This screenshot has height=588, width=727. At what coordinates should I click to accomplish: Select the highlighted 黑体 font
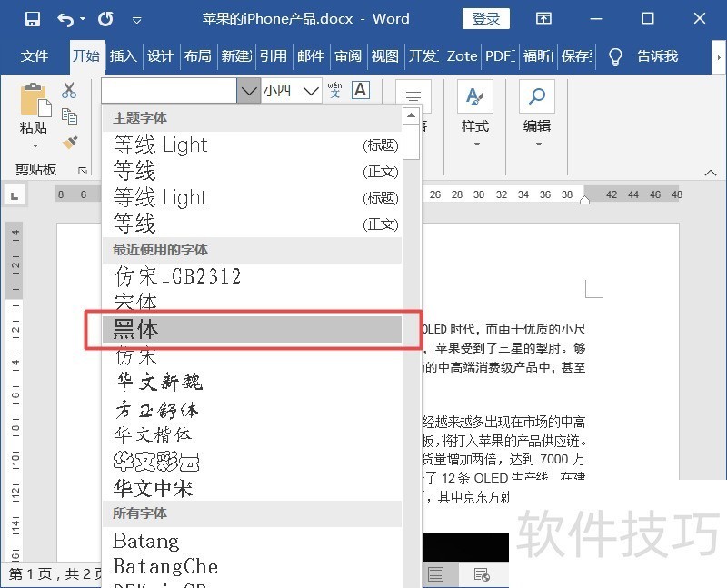[x=252, y=329]
